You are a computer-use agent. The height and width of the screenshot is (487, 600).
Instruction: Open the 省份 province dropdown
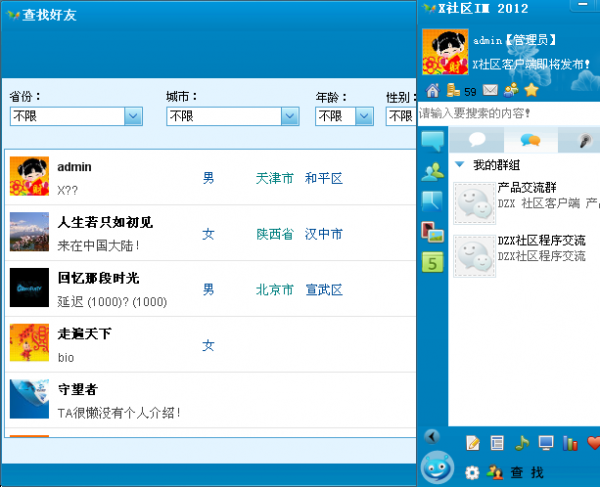tap(133, 117)
